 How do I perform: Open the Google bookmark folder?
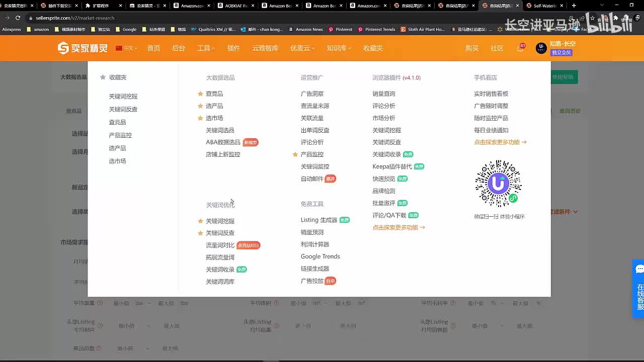(126, 29)
